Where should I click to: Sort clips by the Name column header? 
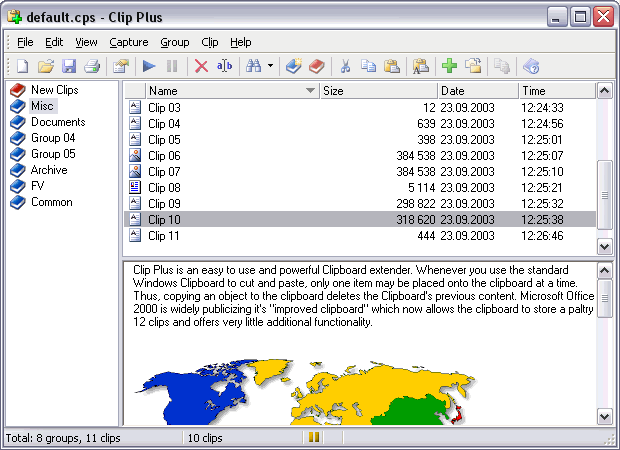click(x=232, y=91)
